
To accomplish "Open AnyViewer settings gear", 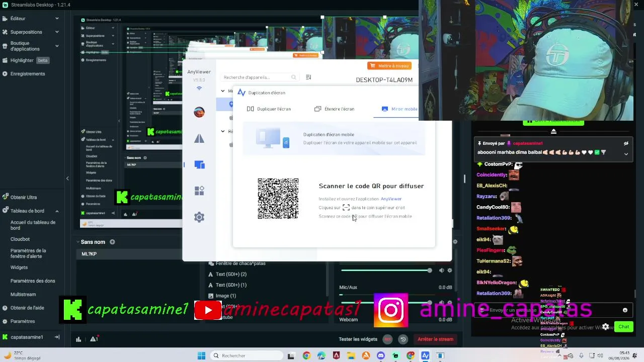I will pos(199,217).
